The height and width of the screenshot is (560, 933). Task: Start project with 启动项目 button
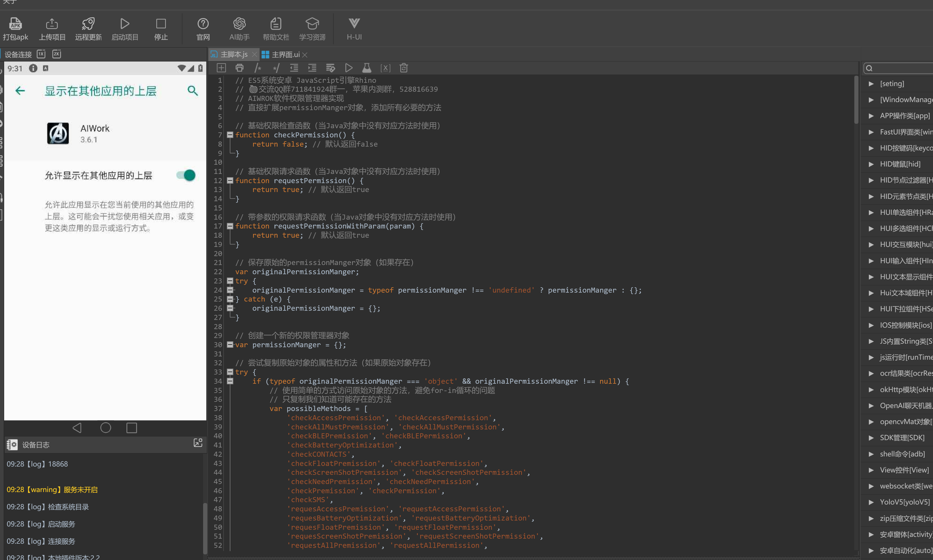click(125, 24)
